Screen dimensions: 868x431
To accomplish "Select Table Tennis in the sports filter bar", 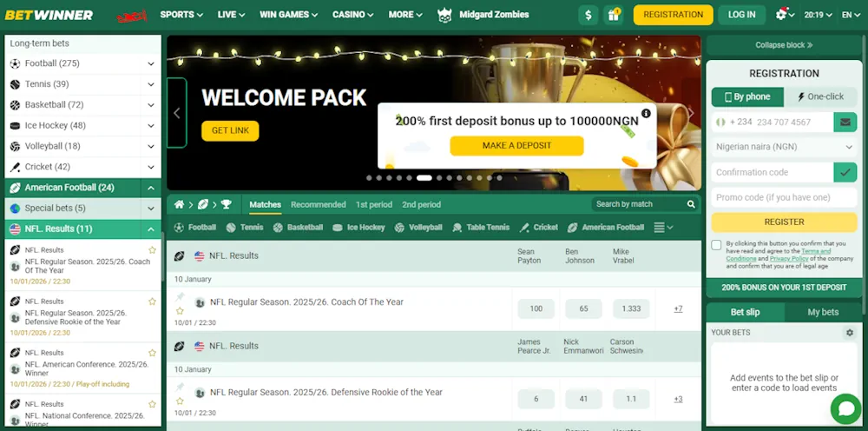I will [x=481, y=227].
